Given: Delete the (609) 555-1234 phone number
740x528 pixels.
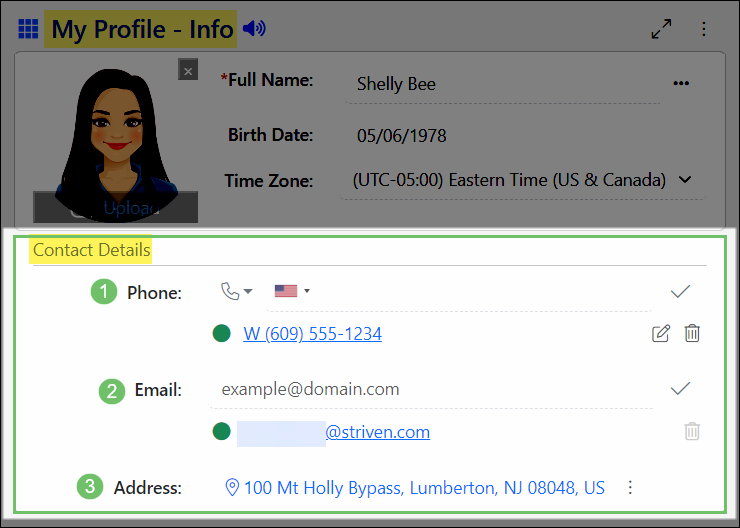Looking at the screenshot, I should 692,333.
